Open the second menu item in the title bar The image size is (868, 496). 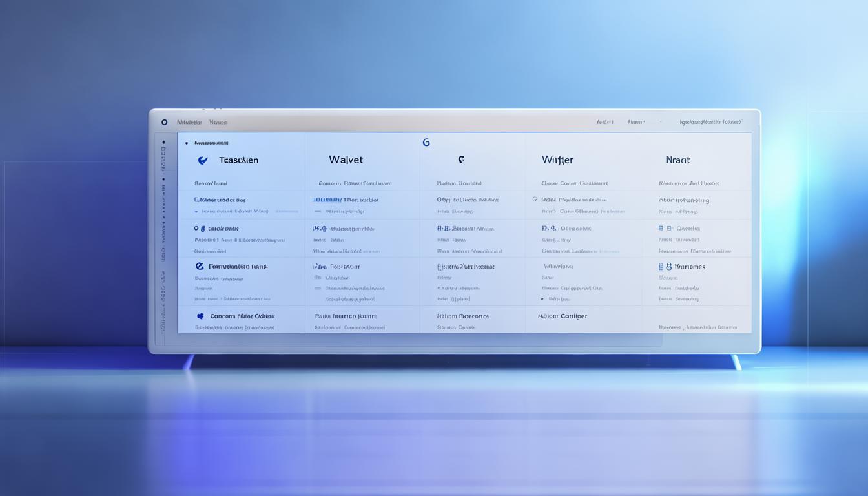(218, 122)
